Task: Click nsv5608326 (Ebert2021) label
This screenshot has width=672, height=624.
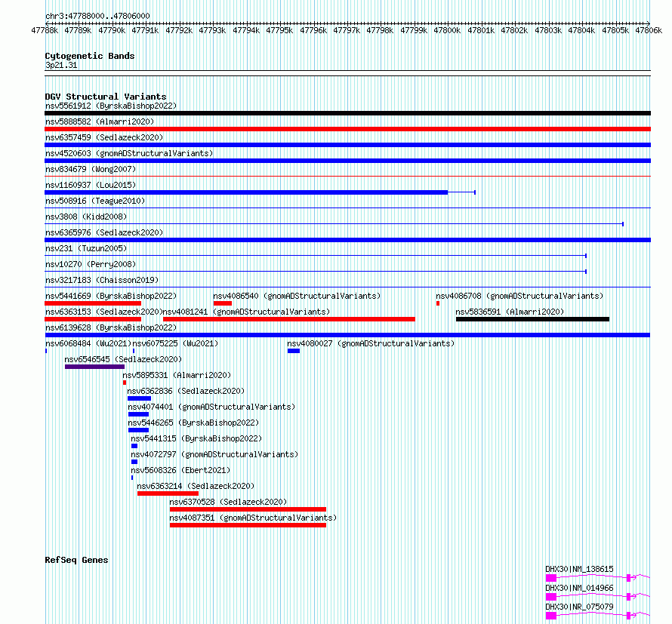Action: click(180, 470)
